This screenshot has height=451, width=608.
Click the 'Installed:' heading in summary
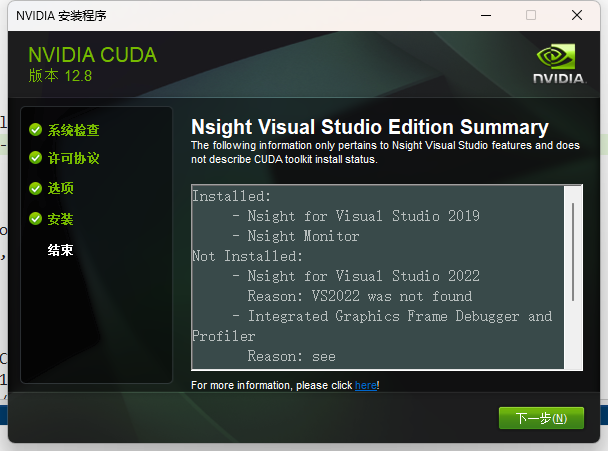click(x=231, y=196)
